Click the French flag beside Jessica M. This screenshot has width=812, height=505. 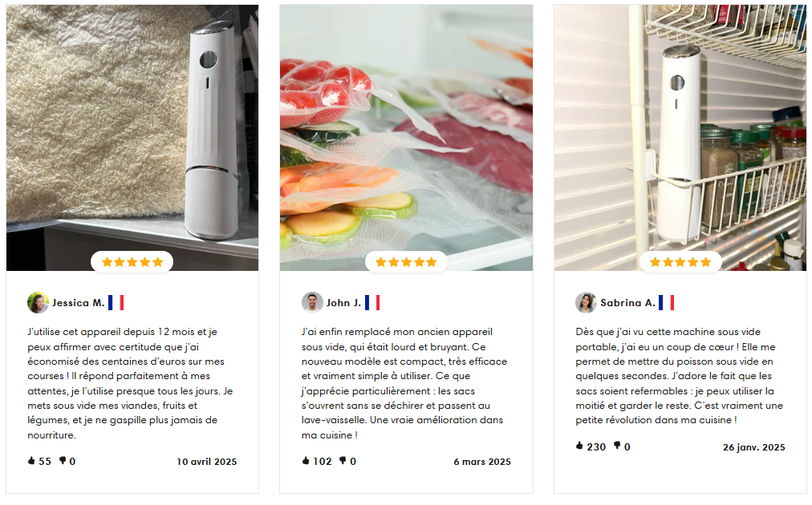(116, 303)
